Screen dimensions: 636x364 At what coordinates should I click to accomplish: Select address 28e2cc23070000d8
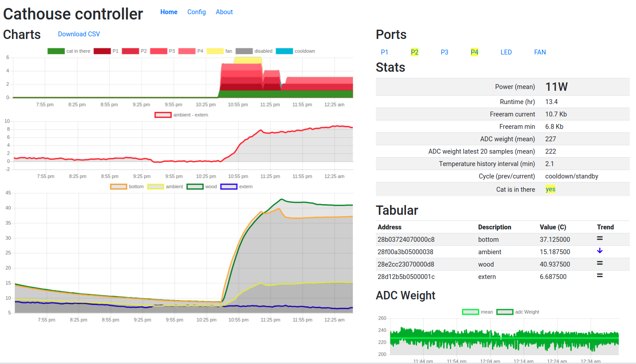[406, 264]
